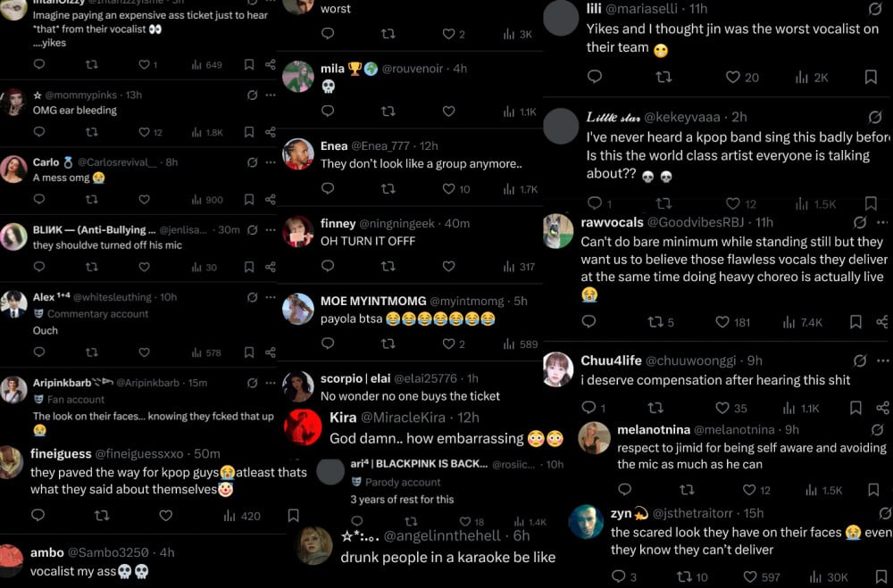Retweet rawvocals' tweet about heavy choreo

pos(655,322)
